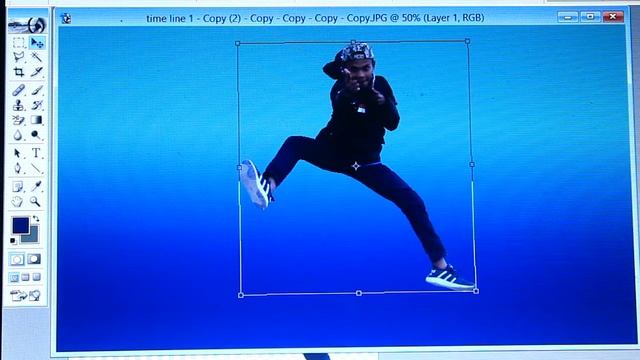This screenshot has width=640, height=360.
Task: Click the right-middle transform handle
Action: (x=472, y=164)
